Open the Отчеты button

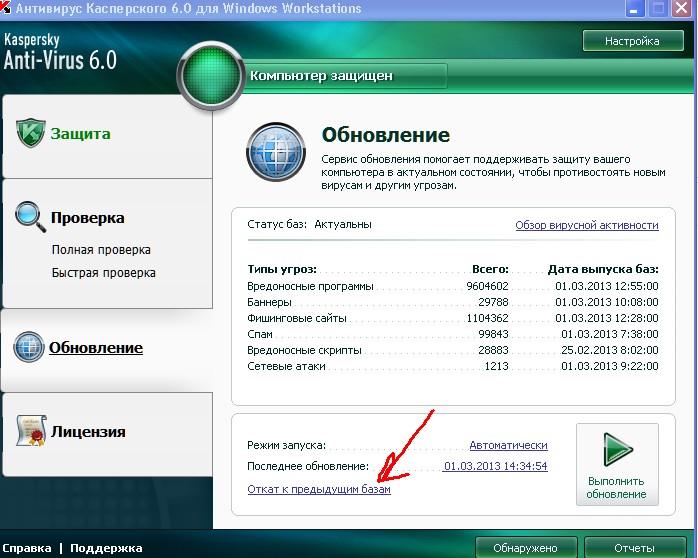coord(635,547)
